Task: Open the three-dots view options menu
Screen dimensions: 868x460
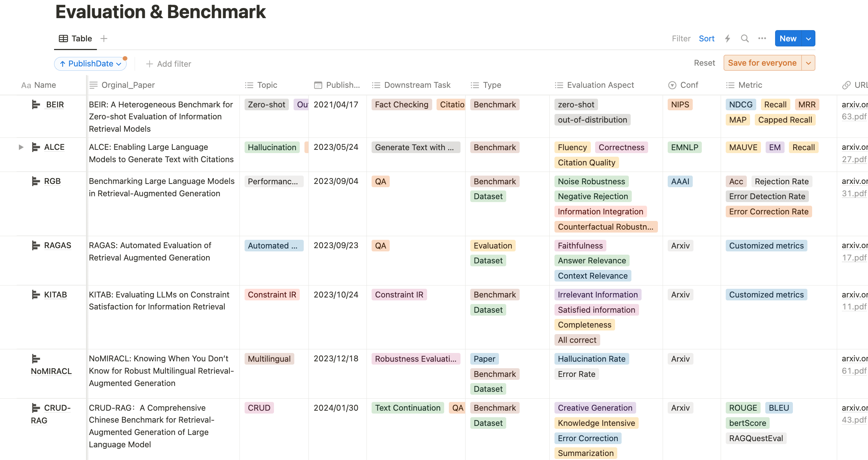Action: (762, 38)
